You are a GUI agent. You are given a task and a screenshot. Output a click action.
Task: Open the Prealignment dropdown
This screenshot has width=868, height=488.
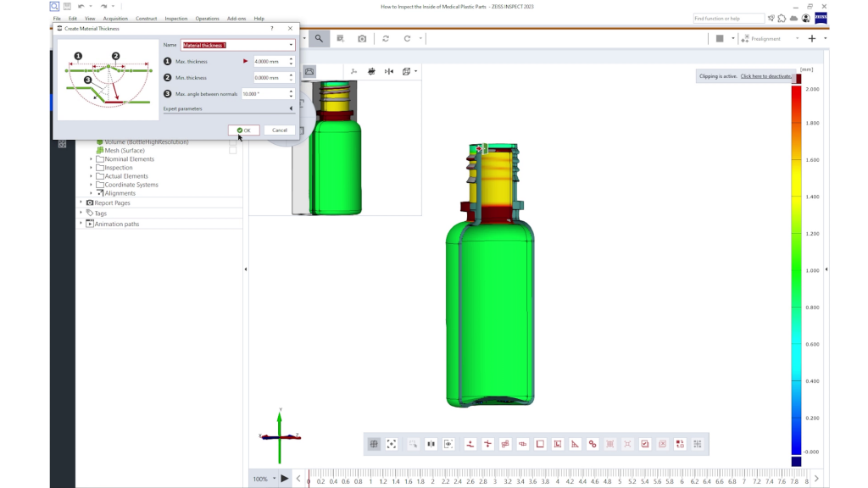click(x=797, y=39)
